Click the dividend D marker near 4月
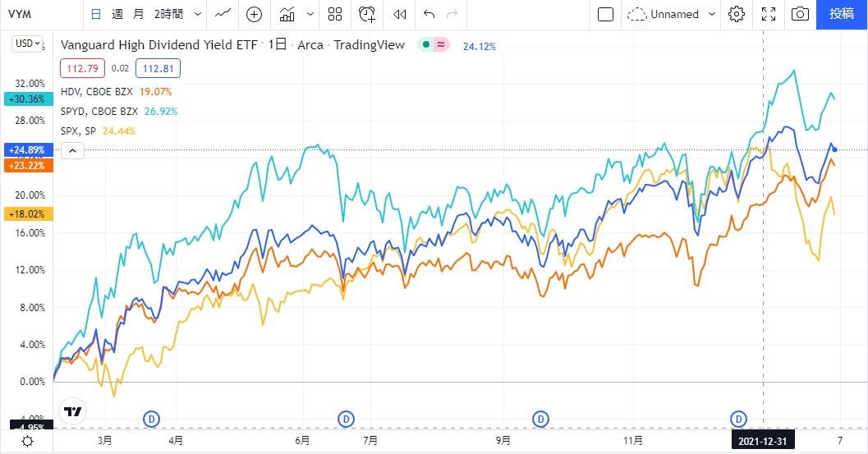The height and width of the screenshot is (454, 868). click(x=152, y=420)
